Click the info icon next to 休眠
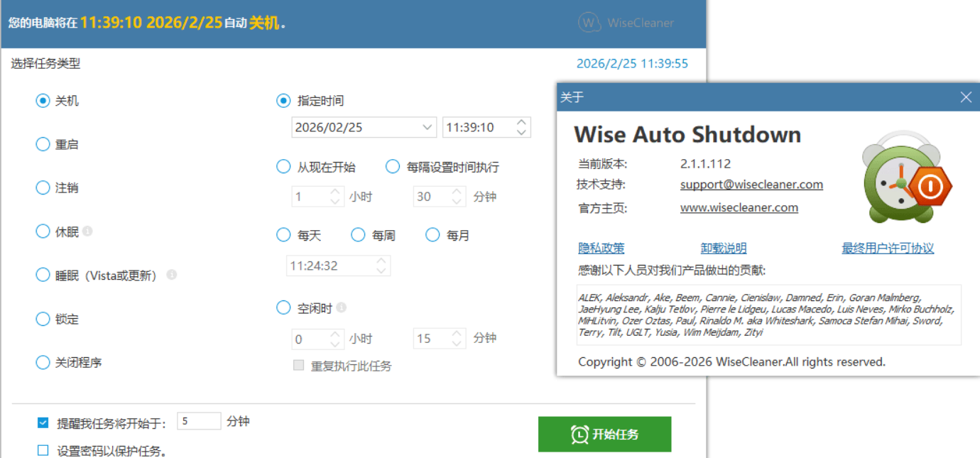The height and width of the screenshot is (458, 980). click(x=87, y=231)
